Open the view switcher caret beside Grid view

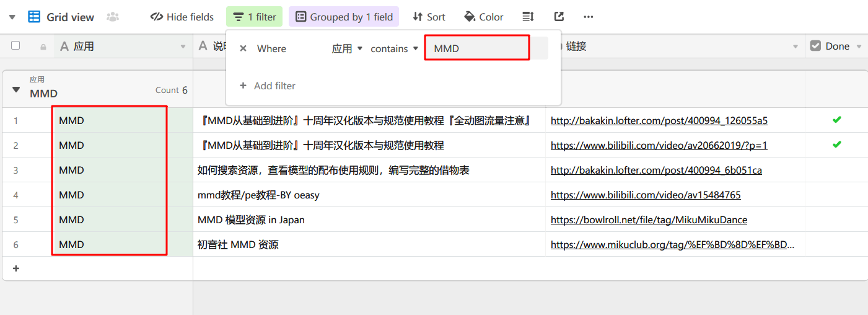point(12,17)
